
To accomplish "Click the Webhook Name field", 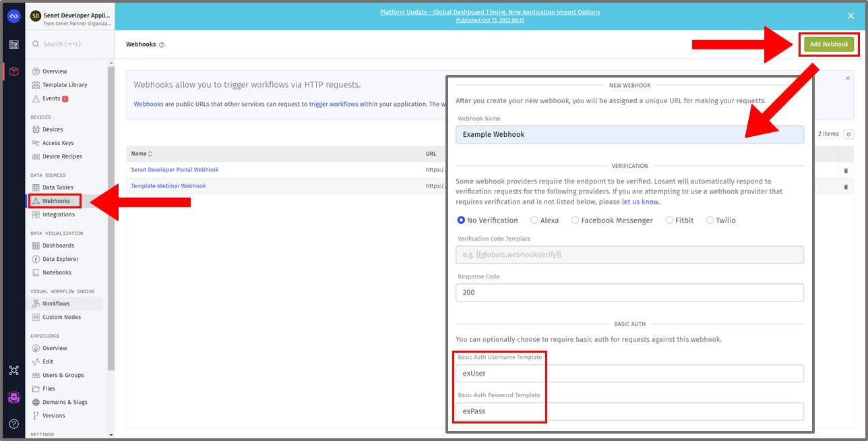I will click(x=629, y=134).
